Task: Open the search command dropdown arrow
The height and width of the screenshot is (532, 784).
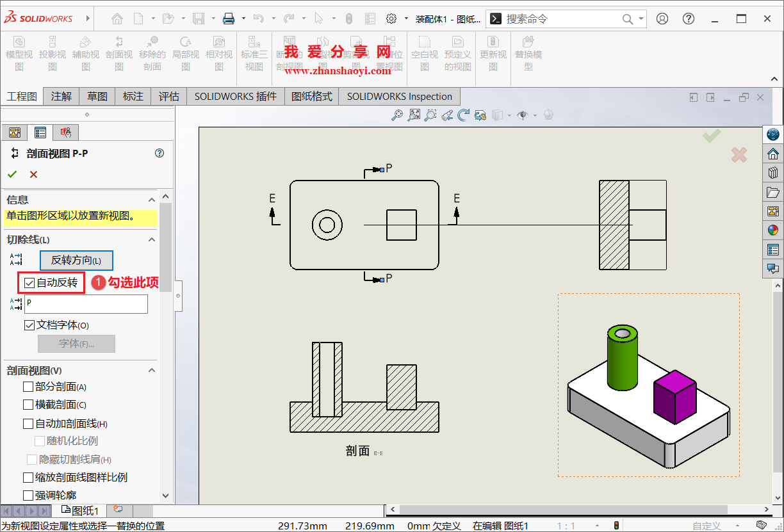Action: click(641, 19)
